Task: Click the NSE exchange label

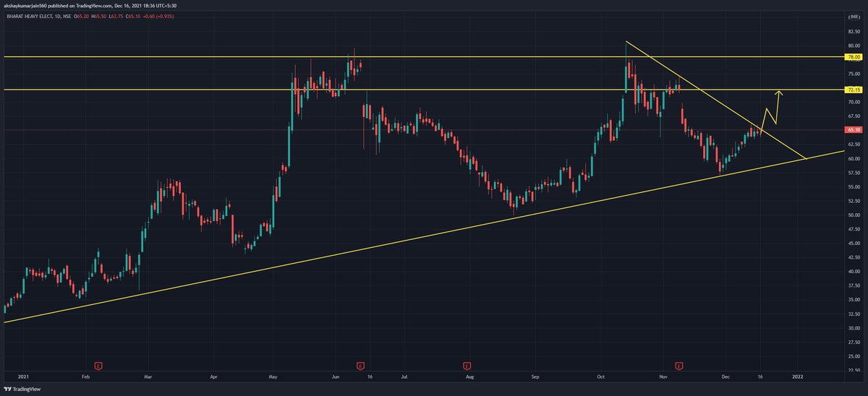Action: 67,17
